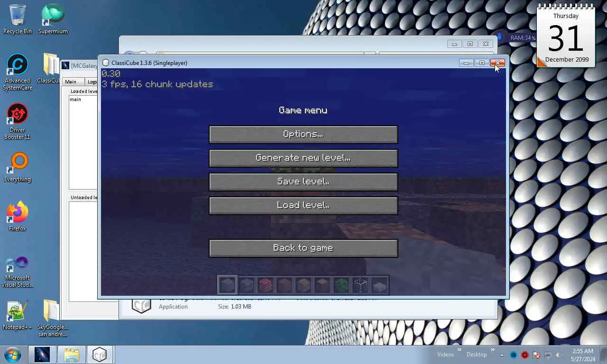The image size is (607, 364).
Task: Click the red square tray icon
Action: click(525, 355)
